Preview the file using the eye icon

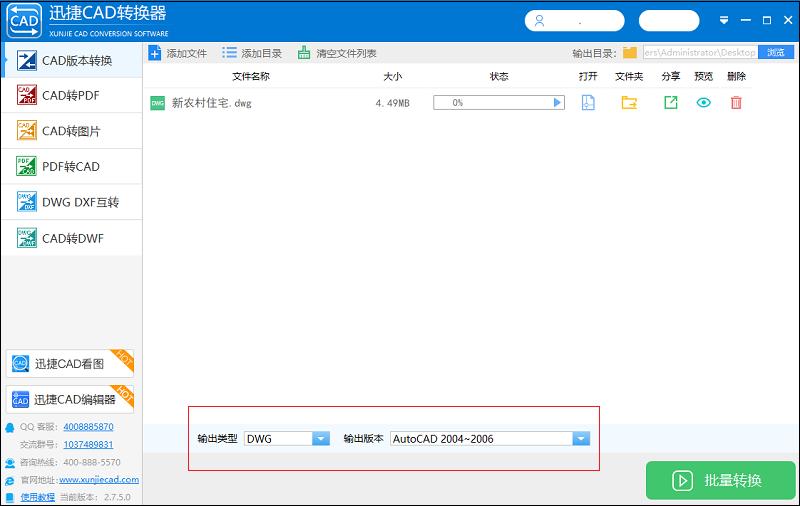[x=704, y=103]
